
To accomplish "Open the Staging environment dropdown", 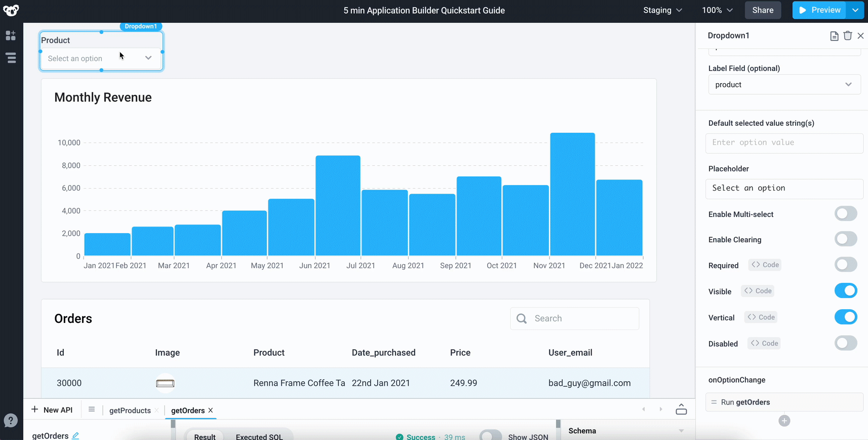I will pyautogui.click(x=662, y=10).
